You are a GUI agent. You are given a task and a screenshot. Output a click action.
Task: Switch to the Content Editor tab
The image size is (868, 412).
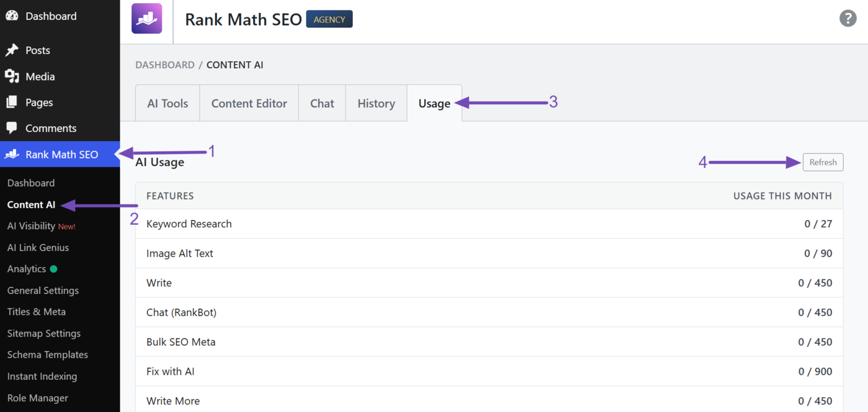tap(249, 103)
